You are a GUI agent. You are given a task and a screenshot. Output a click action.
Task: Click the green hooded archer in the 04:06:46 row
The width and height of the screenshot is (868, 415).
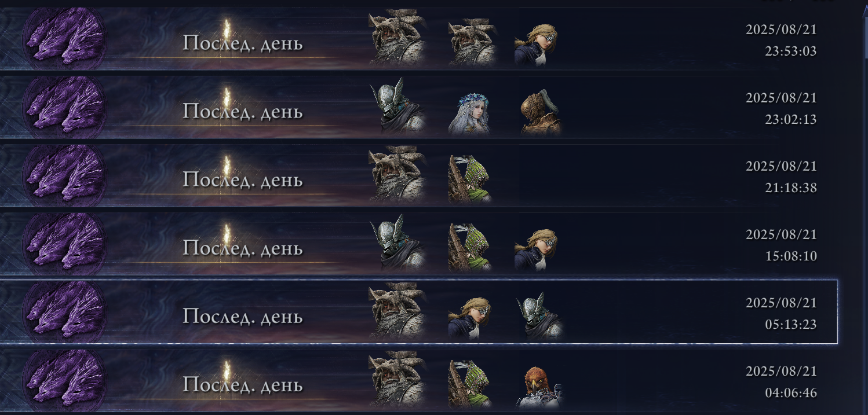pos(469,384)
